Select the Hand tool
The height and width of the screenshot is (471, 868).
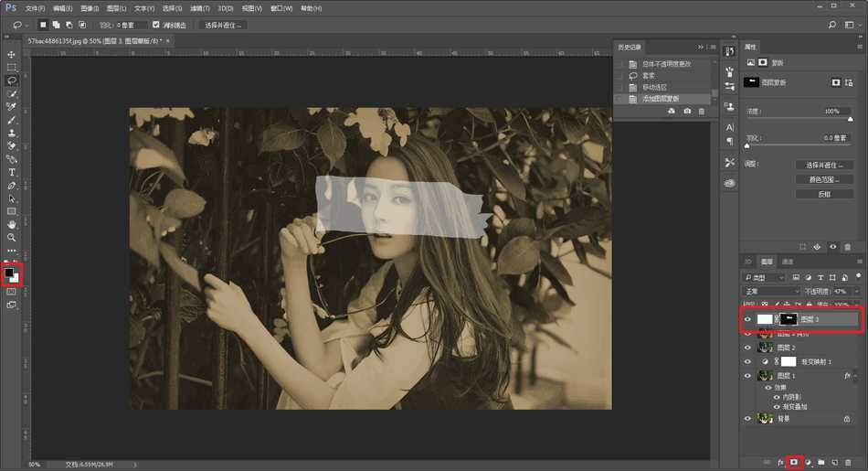coord(12,224)
